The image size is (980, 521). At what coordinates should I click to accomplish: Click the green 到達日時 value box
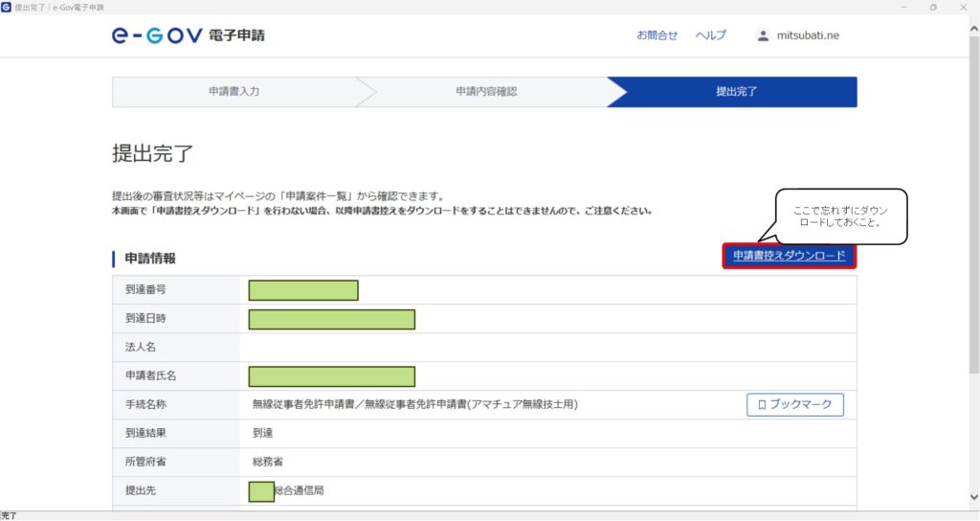[331, 319]
